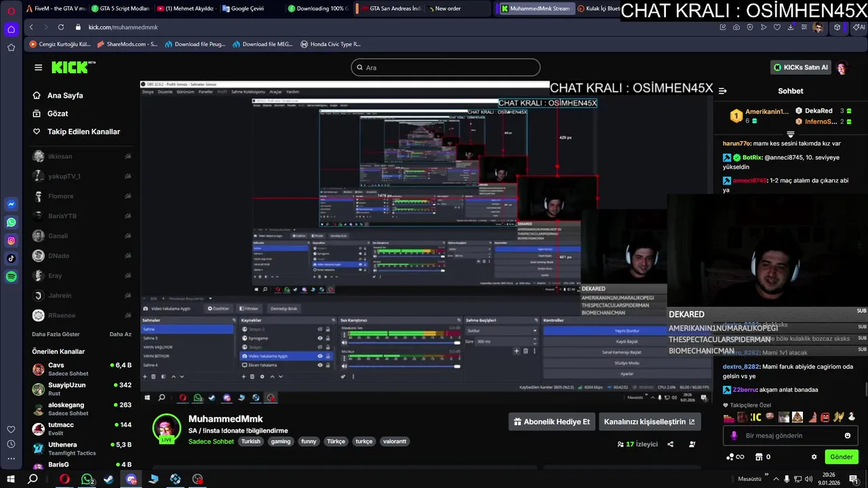Click KICKs Satın Al button
Screen dimensions: 868x488
pos(801,68)
